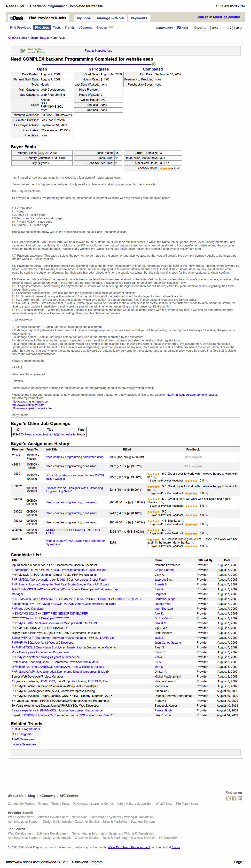
Task: Open WEBSITE SECURITY EXPERT NEEDED ASAP! assignment
Action: [x=72, y=531]
